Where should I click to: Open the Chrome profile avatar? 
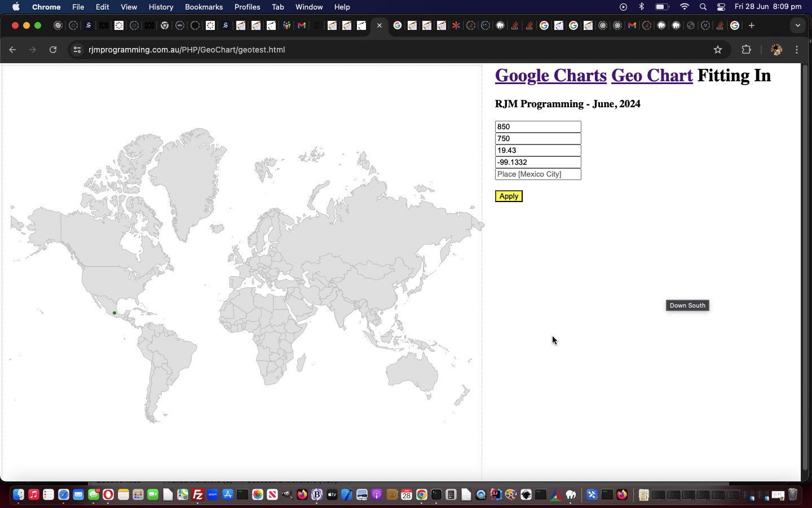[x=776, y=50]
